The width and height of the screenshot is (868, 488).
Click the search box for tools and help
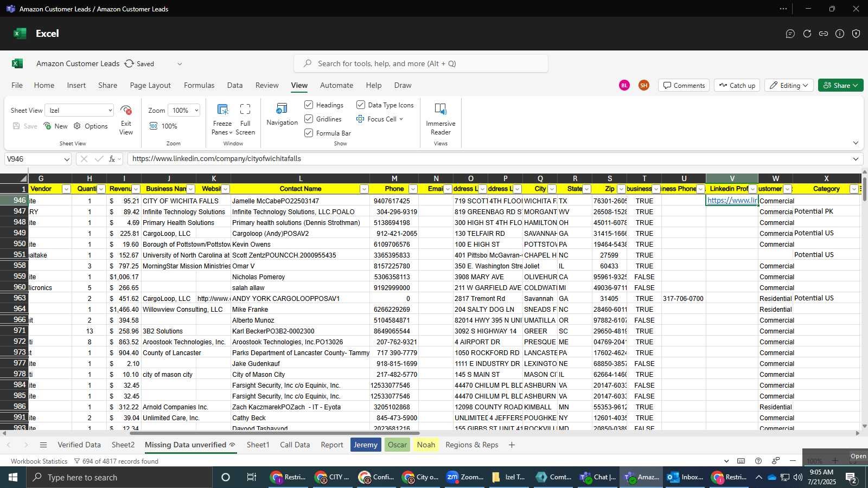[x=421, y=63]
